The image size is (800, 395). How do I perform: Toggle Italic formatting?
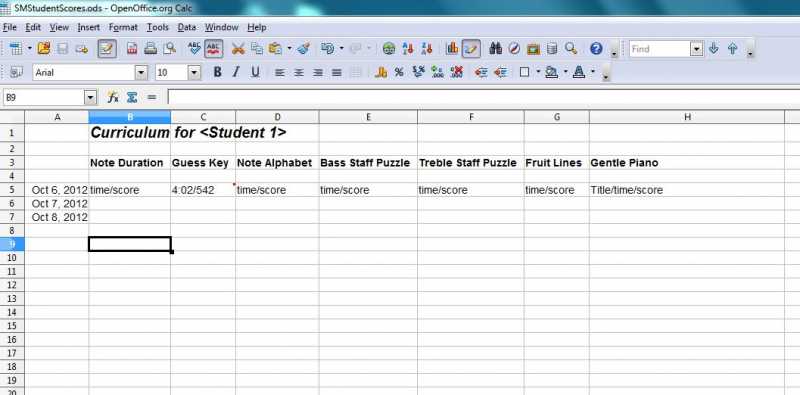pos(236,72)
